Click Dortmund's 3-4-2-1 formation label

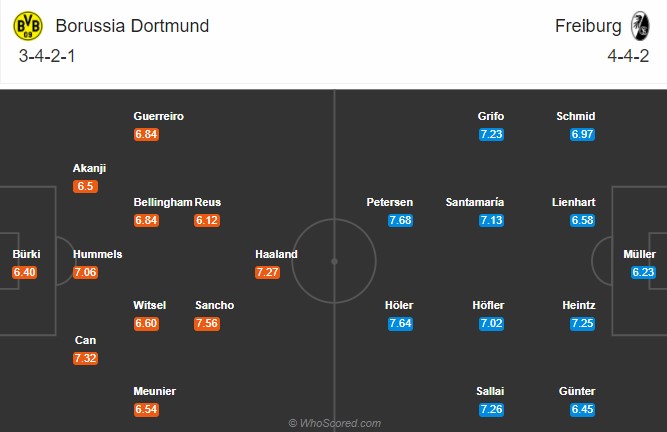click(x=47, y=56)
